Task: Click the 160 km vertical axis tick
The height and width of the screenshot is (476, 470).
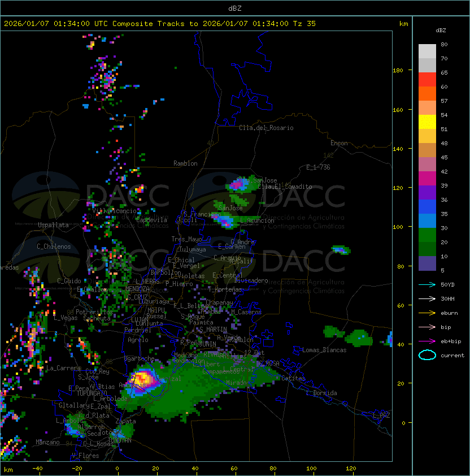Action: point(398,110)
